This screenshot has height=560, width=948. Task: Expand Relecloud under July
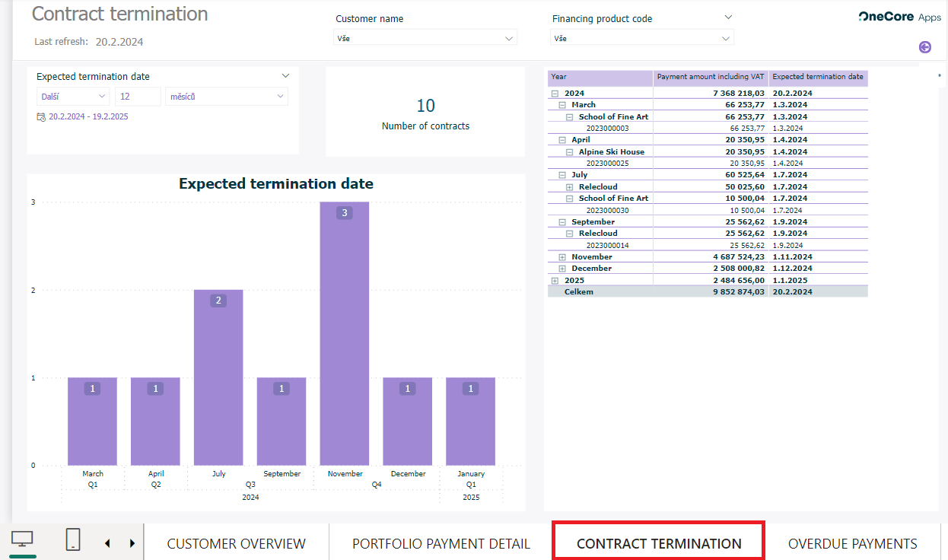click(x=569, y=187)
